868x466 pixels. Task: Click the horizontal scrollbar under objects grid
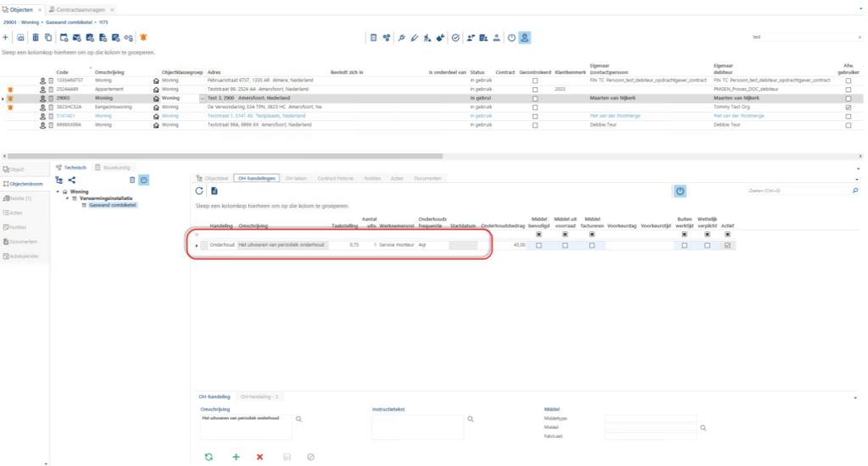tap(225, 156)
